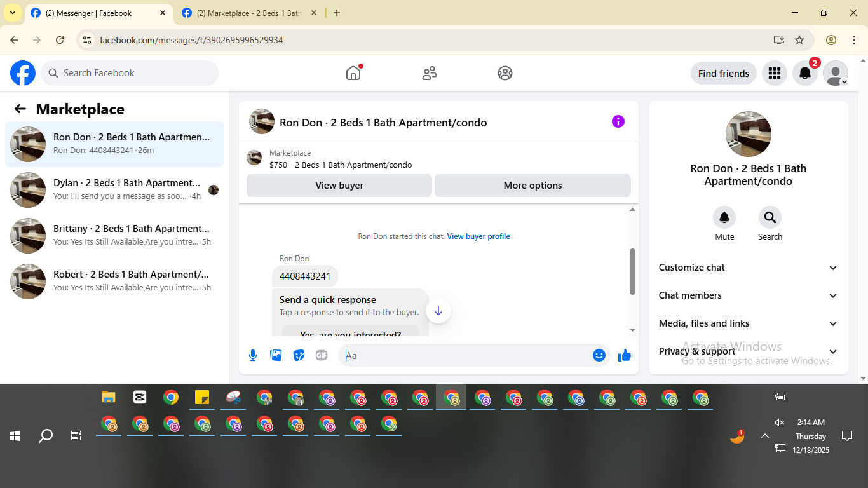
Task: Expand Privacy & support section
Action: pyautogui.click(x=749, y=351)
